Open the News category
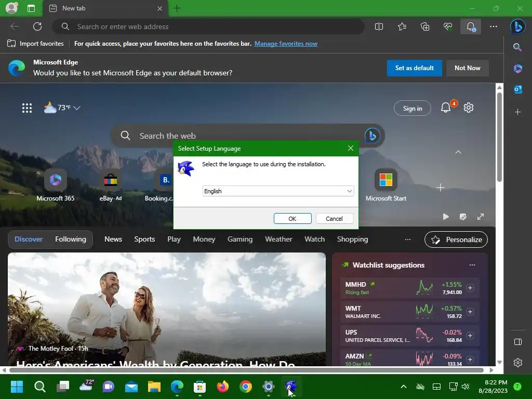The height and width of the screenshot is (399, 532). pyautogui.click(x=113, y=239)
